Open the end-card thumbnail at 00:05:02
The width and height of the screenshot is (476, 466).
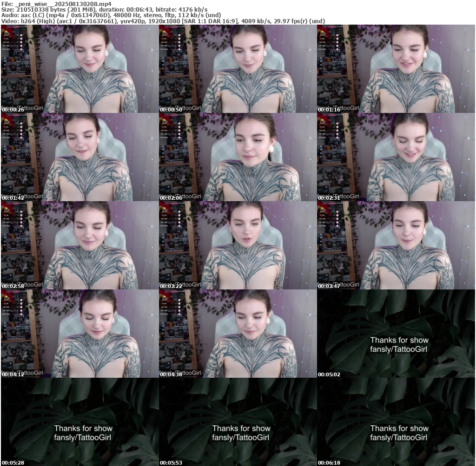396,334
